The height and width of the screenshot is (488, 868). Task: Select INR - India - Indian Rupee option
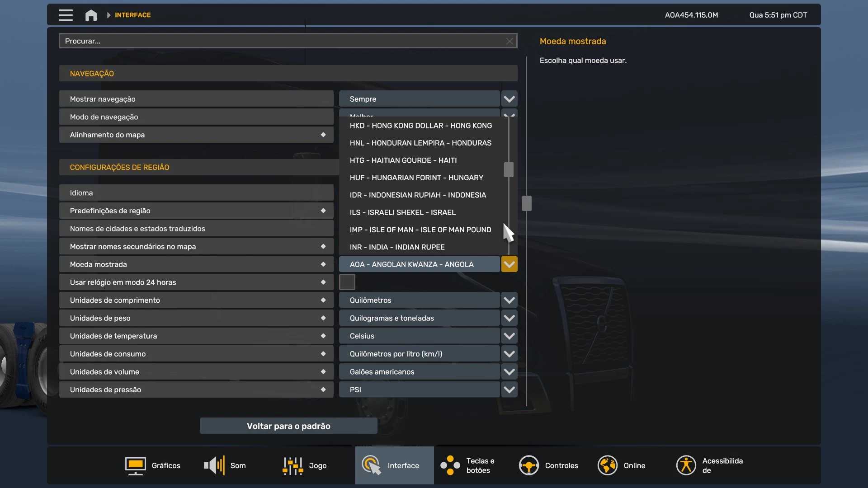(397, 247)
